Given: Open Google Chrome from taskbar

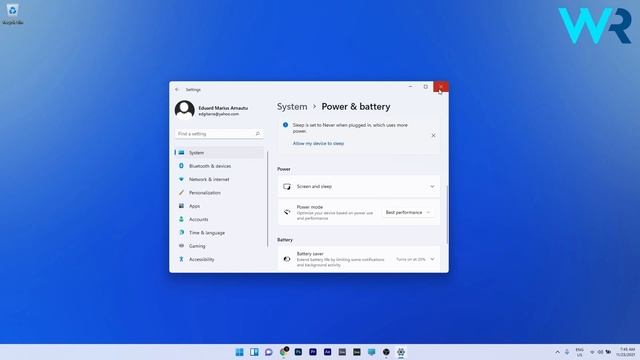Looking at the screenshot, I should pyautogui.click(x=284, y=352).
